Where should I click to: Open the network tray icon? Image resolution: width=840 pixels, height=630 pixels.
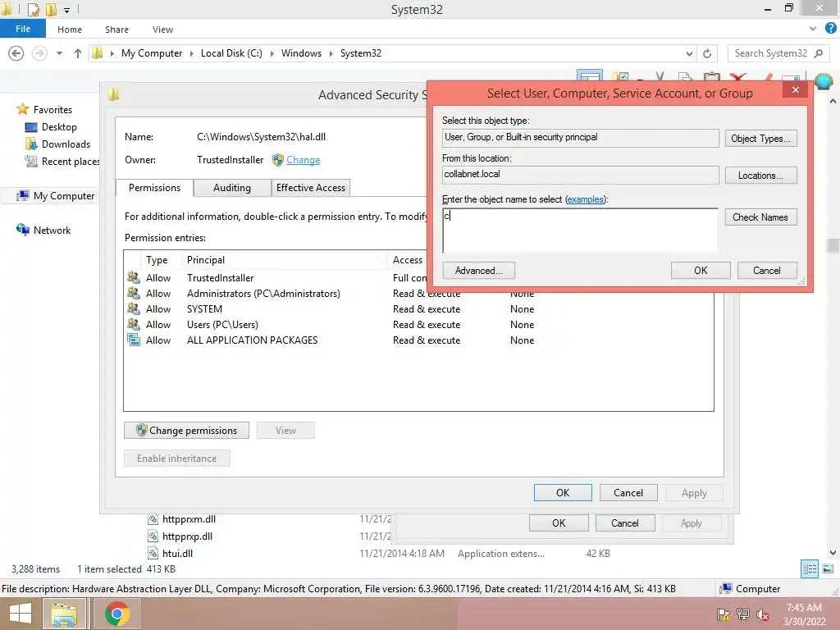click(743, 614)
